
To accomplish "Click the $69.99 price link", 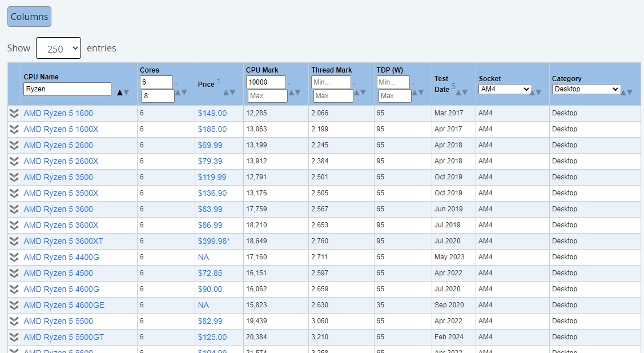I will click(210, 146).
